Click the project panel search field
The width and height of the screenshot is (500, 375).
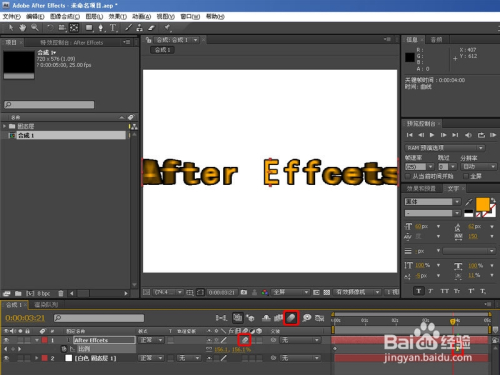pyautogui.click(x=49, y=105)
